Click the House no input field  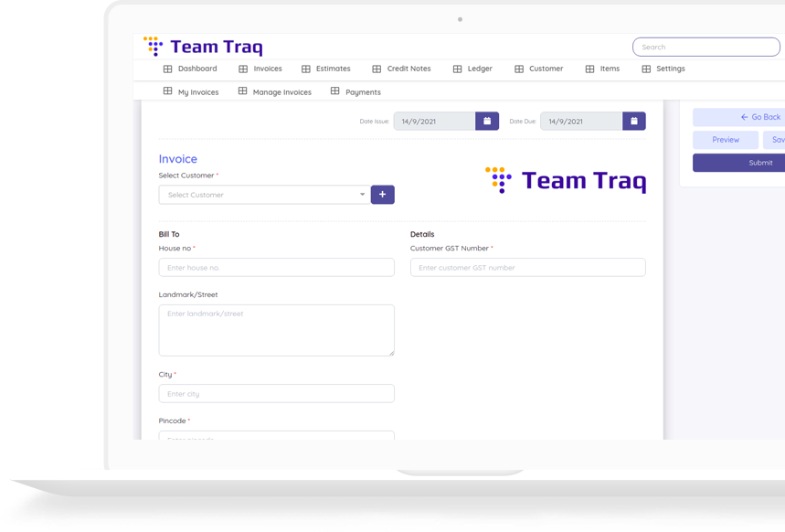point(276,268)
